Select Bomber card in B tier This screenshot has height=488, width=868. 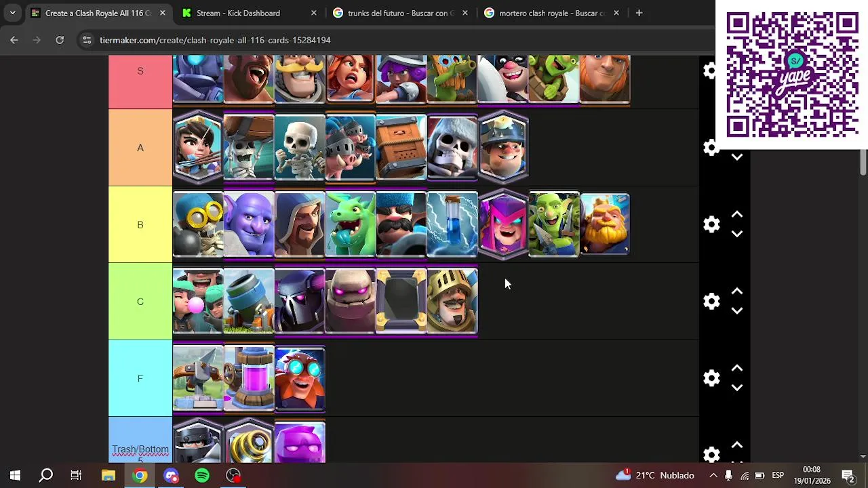pyautogui.click(x=198, y=224)
